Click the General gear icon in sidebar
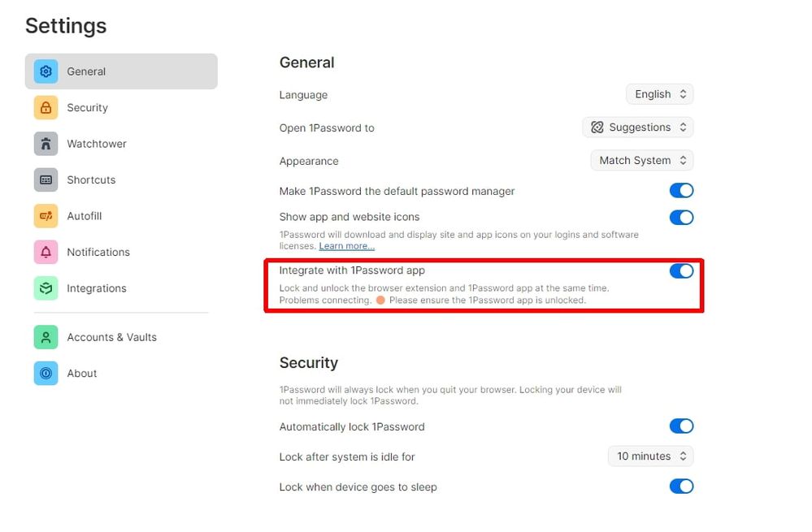812x532 pixels. tap(46, 71)
